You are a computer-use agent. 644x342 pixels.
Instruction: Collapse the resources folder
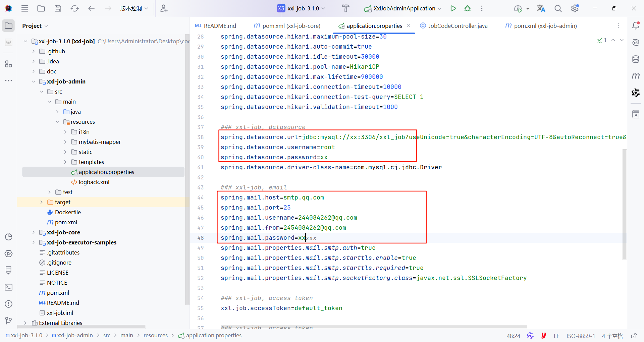57,122
